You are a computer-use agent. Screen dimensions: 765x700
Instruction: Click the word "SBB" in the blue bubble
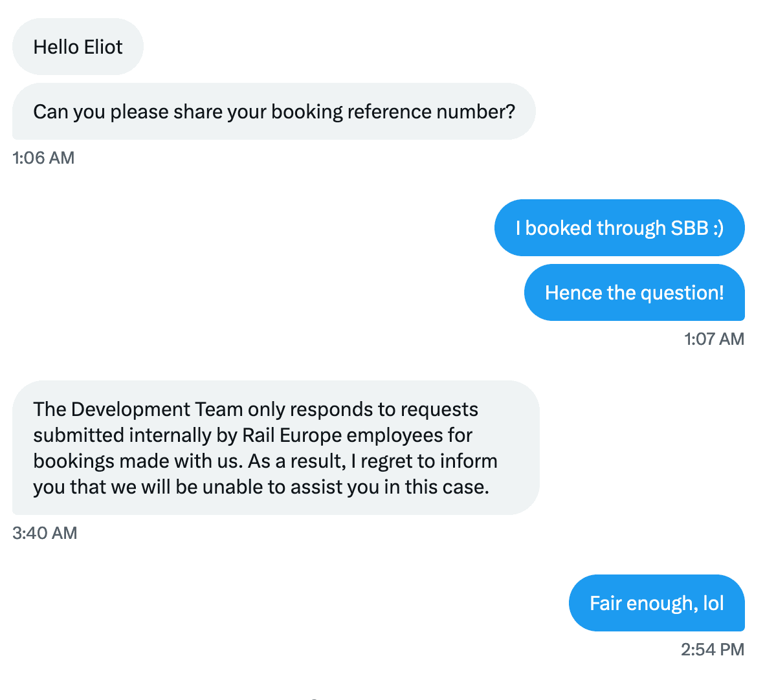[x=689, y=228]
